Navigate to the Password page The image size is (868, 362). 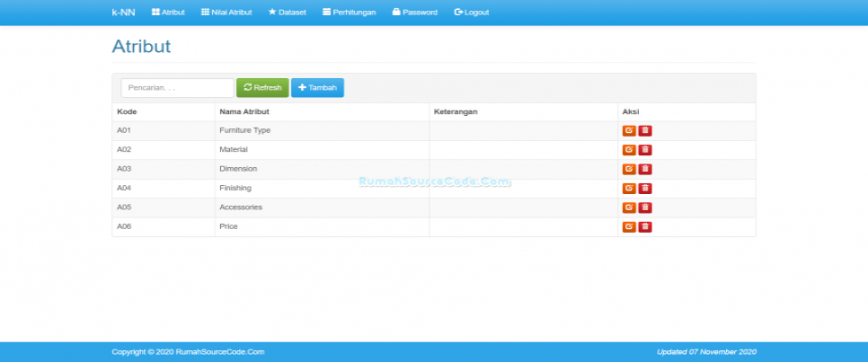click(x=414, y=13)
